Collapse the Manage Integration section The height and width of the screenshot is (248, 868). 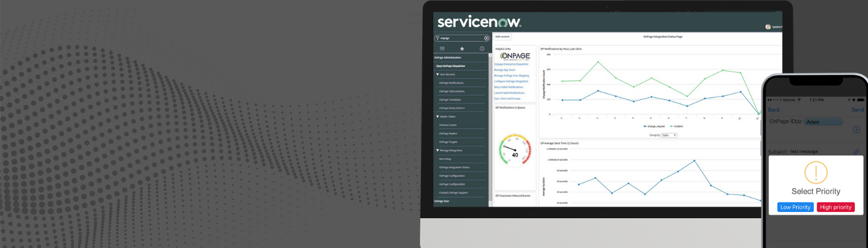[x=438, y=150]
